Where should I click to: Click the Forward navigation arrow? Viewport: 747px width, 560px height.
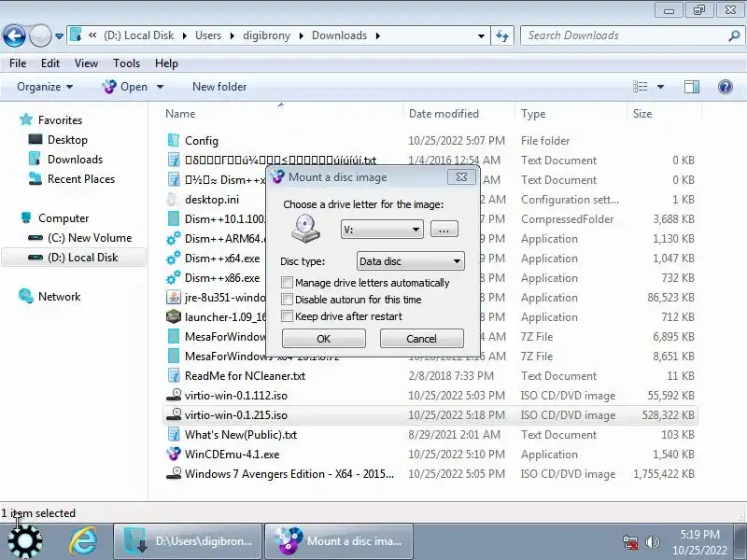40,35
